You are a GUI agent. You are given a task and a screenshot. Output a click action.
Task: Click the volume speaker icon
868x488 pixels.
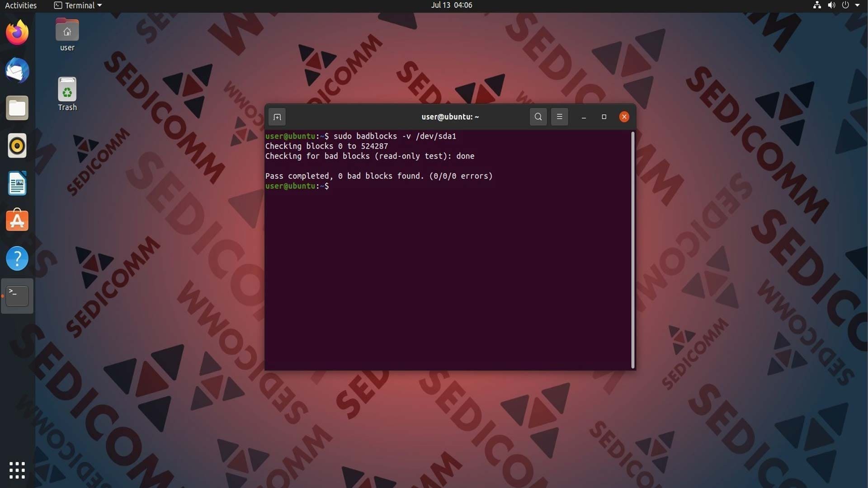coord(831,5)
